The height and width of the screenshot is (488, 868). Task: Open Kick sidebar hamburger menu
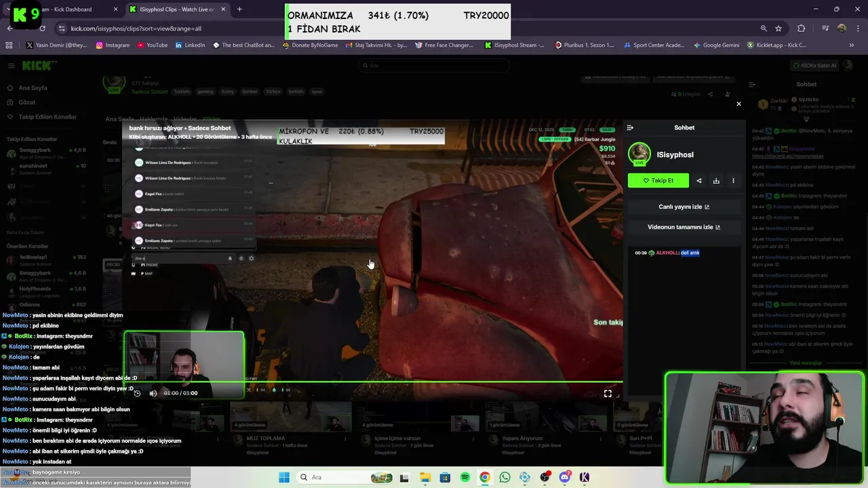coord(11,66)
